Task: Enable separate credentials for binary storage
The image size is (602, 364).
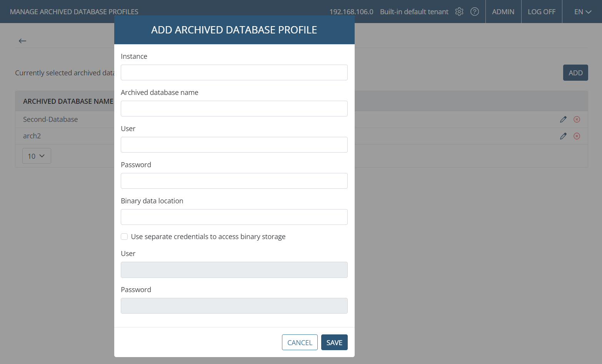Action: [124, 237]
